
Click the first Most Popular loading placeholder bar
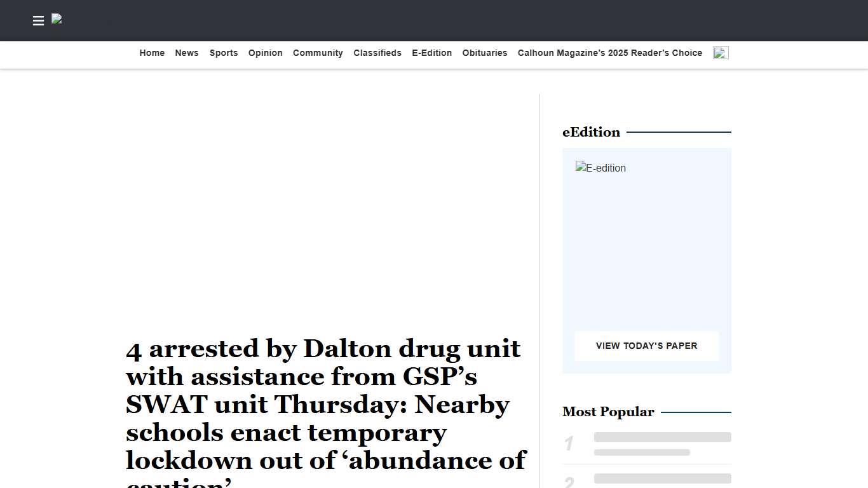[662, 437]
